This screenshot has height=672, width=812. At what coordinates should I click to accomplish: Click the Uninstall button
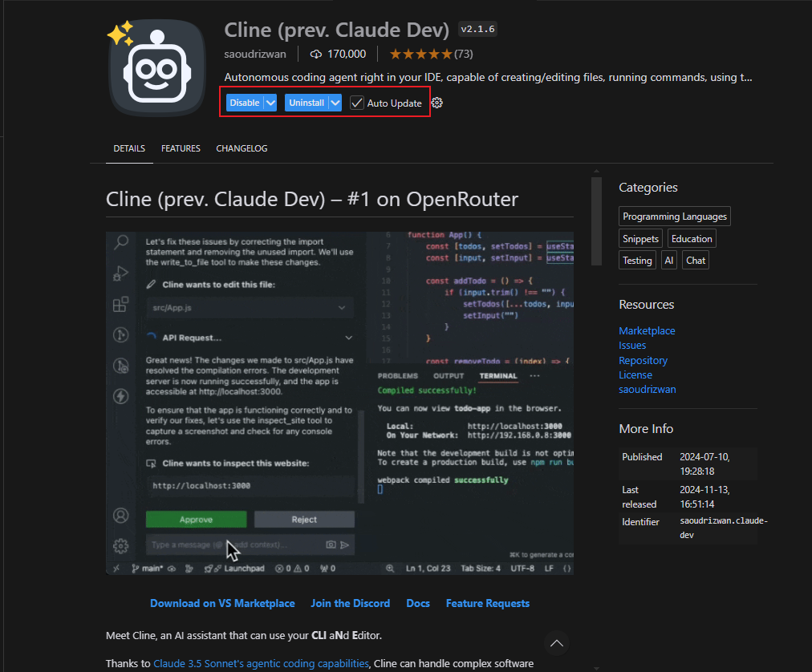307,103
